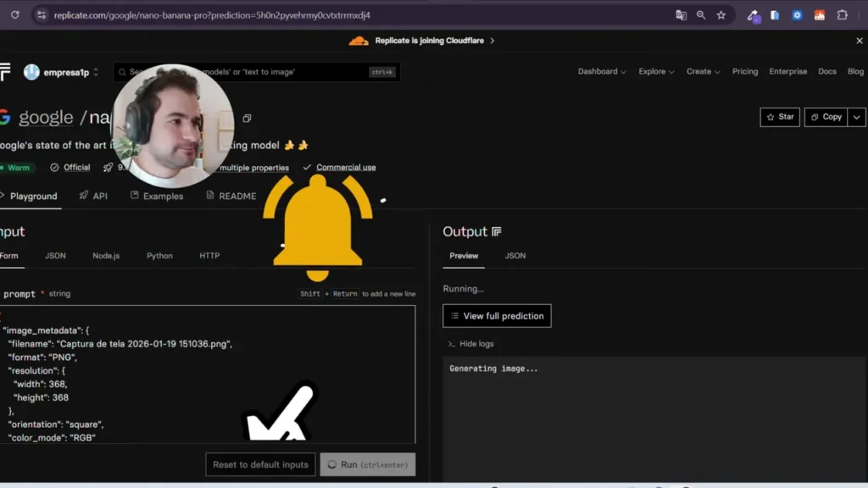Open the Output panel icon next to Output
868x488 pixels.
click(498, 230)
